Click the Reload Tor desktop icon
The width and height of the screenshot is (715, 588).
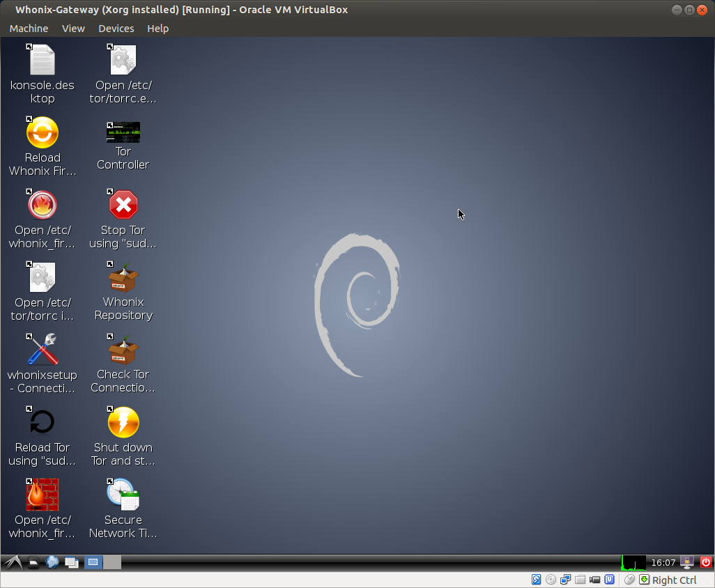tap(43, 422)
